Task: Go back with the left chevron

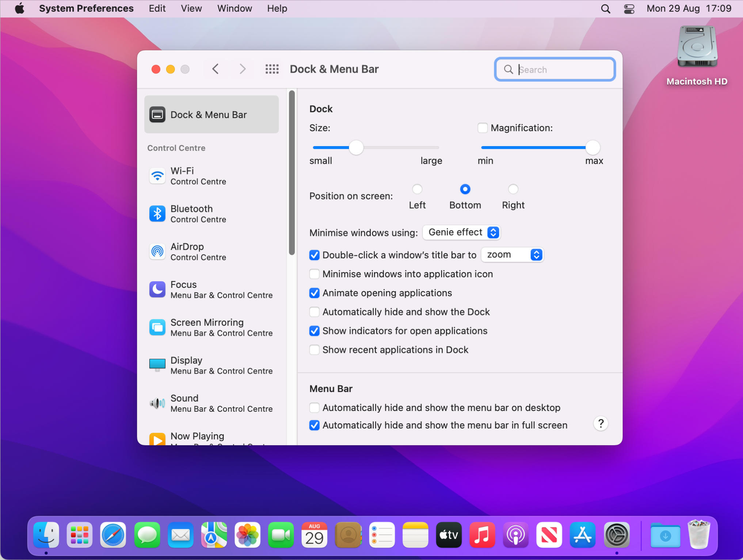Action: tap(216, 69)
